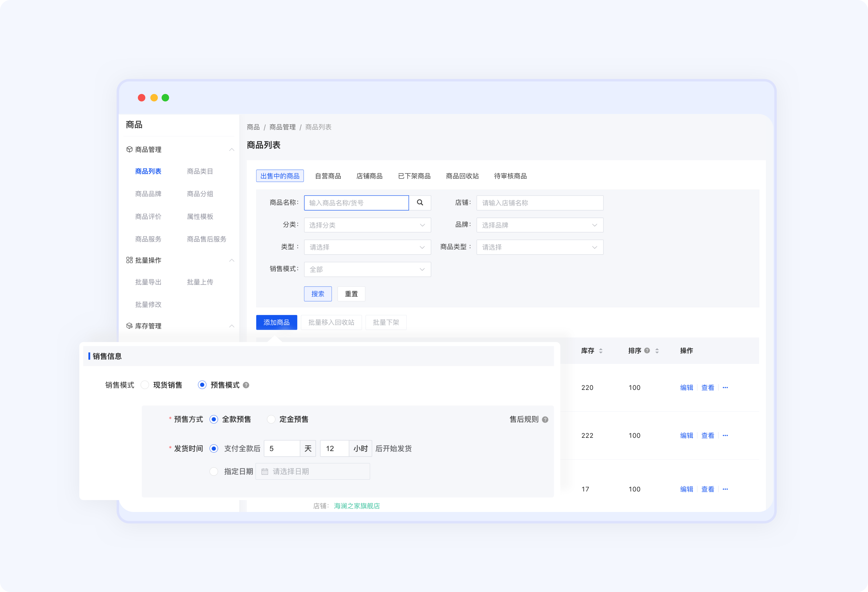Click help icon beside 售后规则
868x592 pixels.
545,420
